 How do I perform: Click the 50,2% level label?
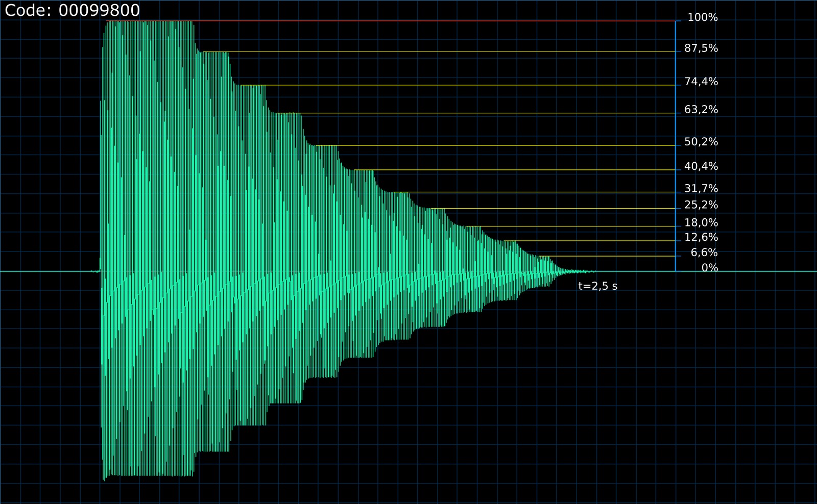701,142
